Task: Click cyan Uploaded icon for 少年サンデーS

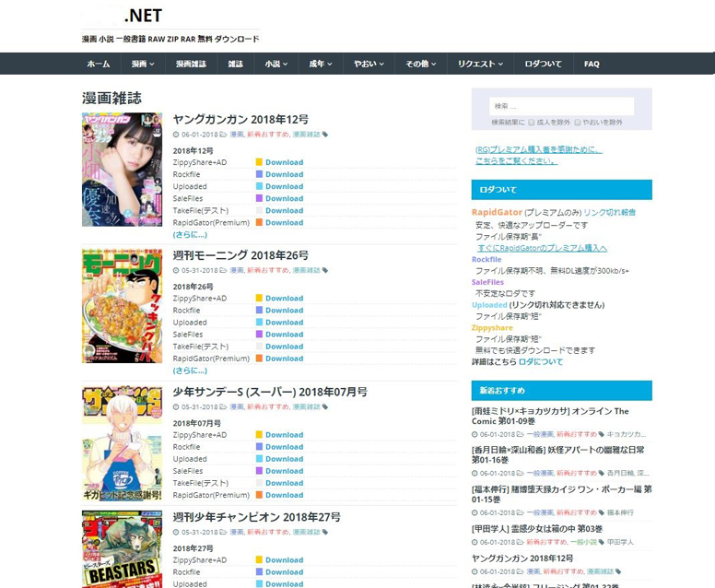Action: (259, 459)
